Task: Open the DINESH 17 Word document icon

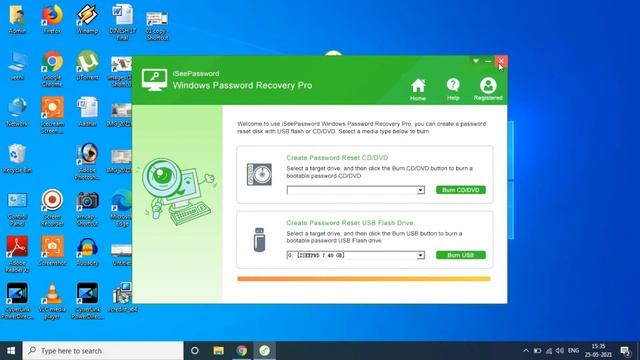Action: pyautogui.click(x=122, y=22)
